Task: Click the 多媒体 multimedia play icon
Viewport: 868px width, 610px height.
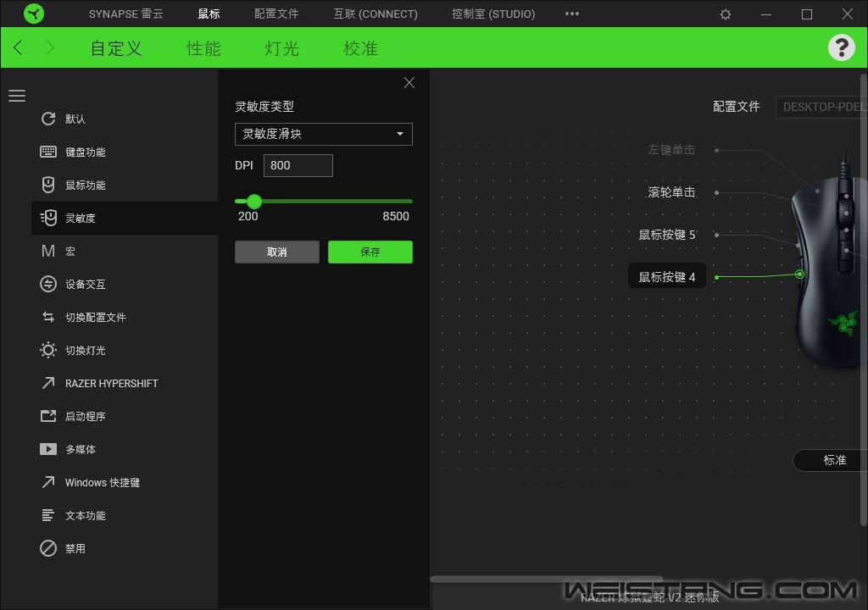Action: (48, 449)
